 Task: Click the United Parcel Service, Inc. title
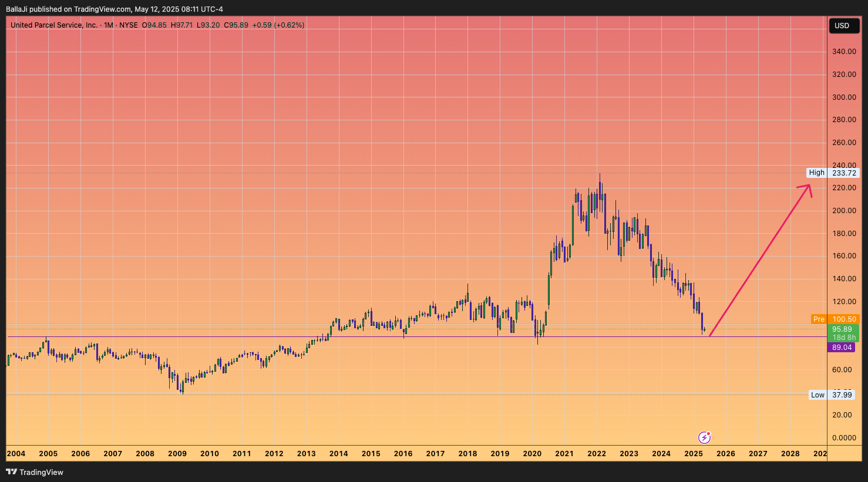click(x=54, y=25)
